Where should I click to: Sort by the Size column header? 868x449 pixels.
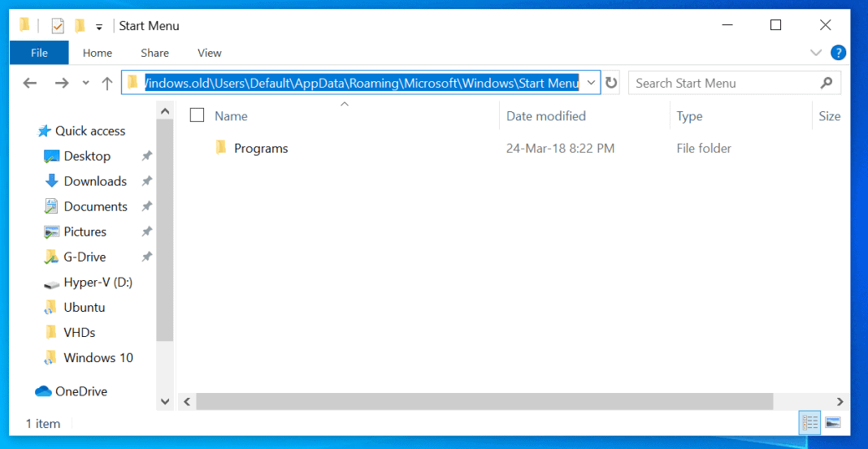829,116
